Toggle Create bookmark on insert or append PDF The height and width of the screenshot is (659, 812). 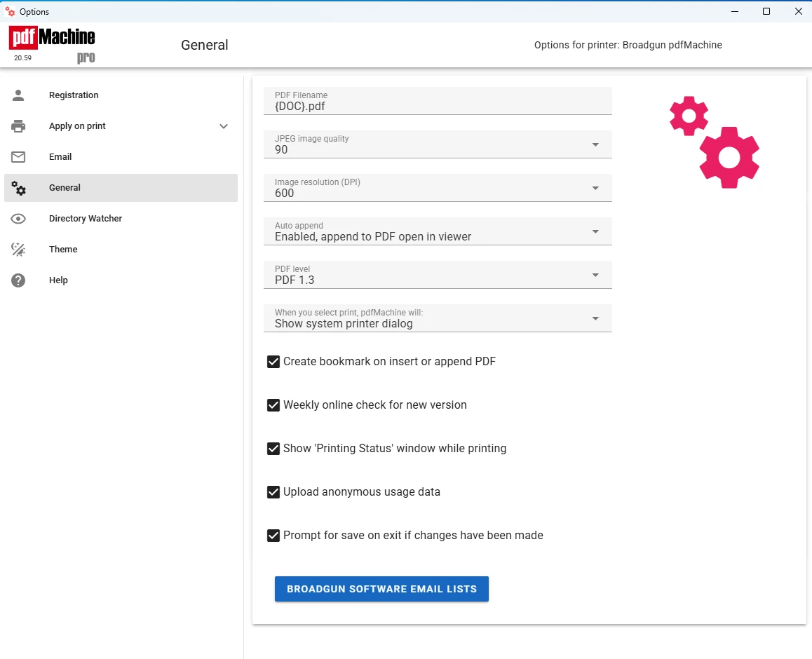click(x=273, y=362)
